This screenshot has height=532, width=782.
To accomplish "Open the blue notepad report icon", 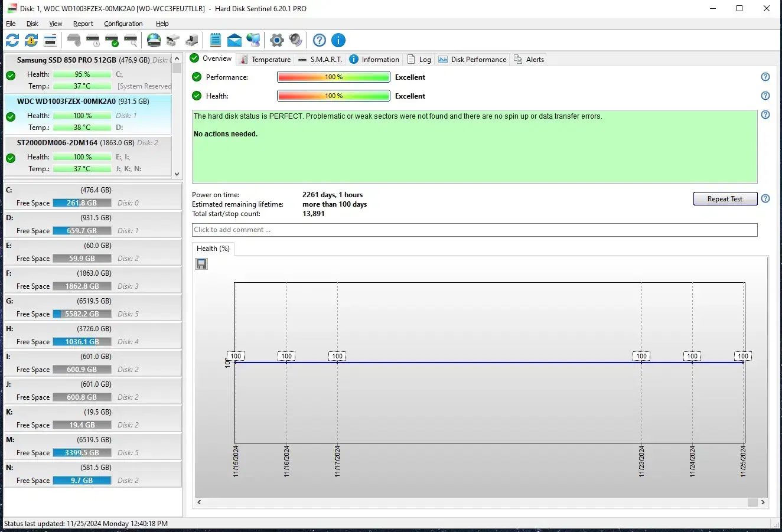I will click(x=216, y=40).
